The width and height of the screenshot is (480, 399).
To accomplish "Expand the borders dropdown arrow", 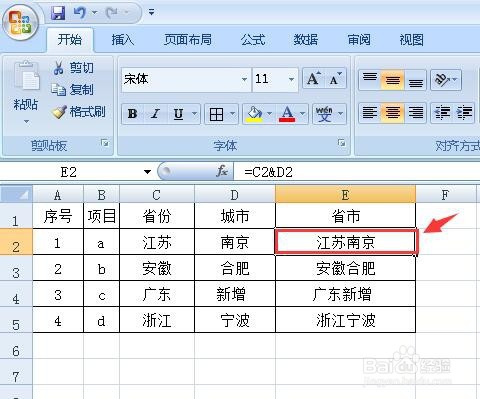I will (233, 114).
